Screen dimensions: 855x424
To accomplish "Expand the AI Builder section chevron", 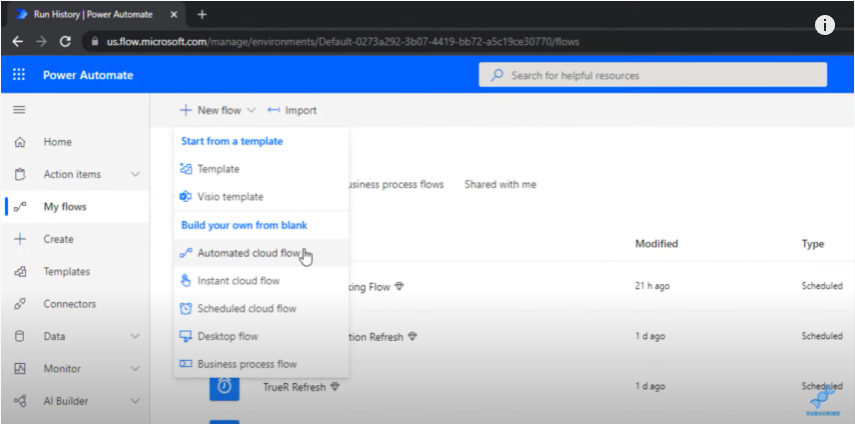I will click(x=135, y=401).
